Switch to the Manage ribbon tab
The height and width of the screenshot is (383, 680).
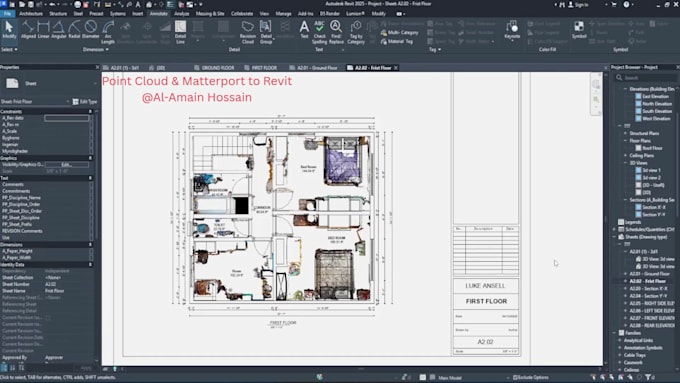click(284, 13)
